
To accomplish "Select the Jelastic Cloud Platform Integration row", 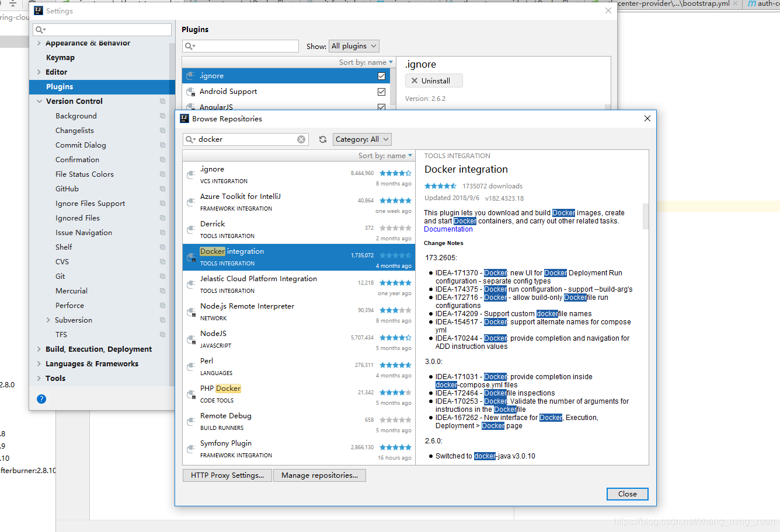I will point(298,285).
